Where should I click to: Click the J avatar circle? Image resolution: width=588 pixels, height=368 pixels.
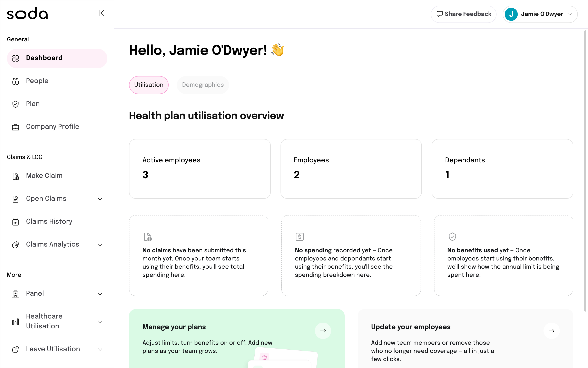coord(511,14)
